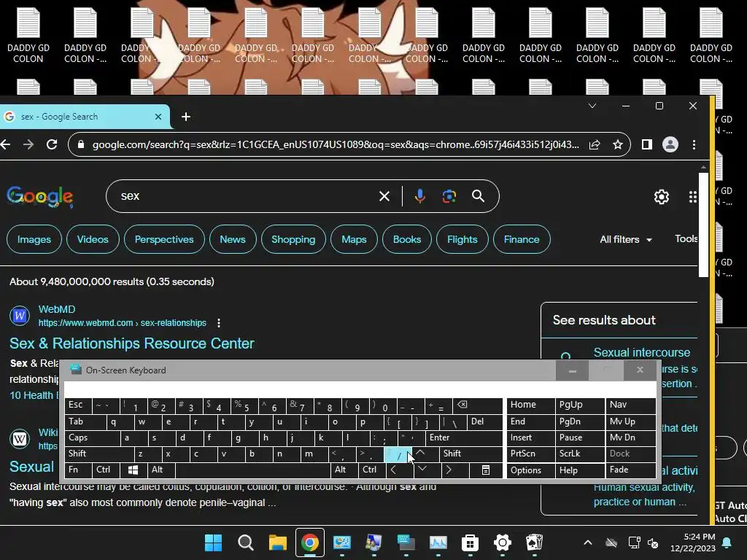The width and height of the screenshot is (747, 560).
Task: Start voice search with the microphone icon
Action: [419, 195]
